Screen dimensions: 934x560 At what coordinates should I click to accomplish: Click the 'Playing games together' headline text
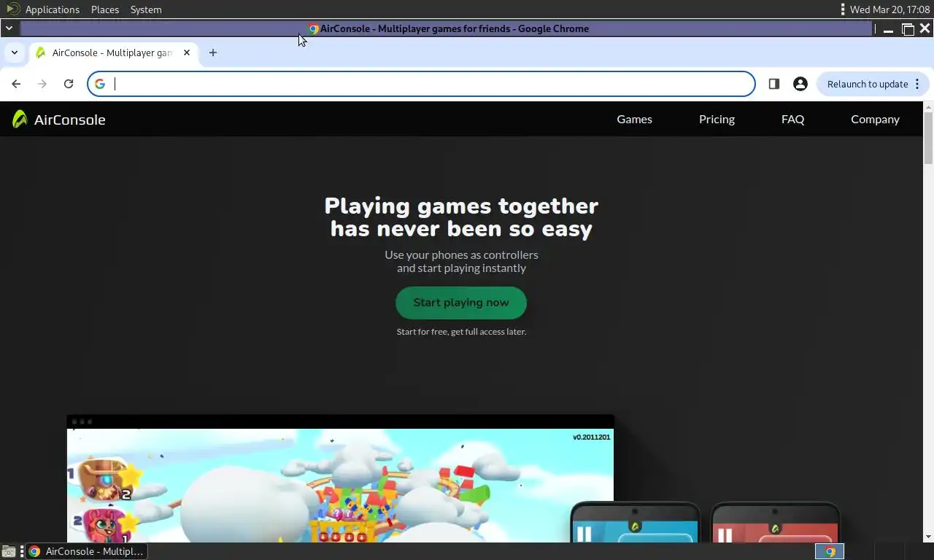(461, 206)
